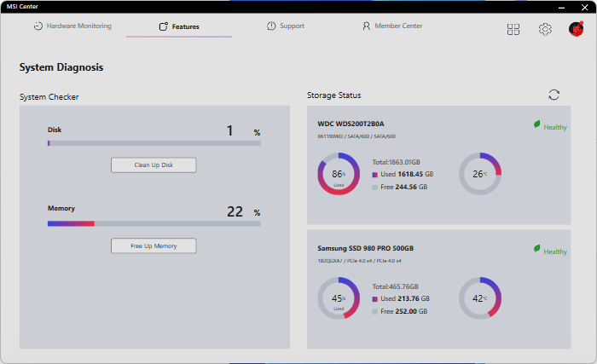
Task: Click the Healthy status text of Samsung SSD
Action: click(x=555, y=251)
